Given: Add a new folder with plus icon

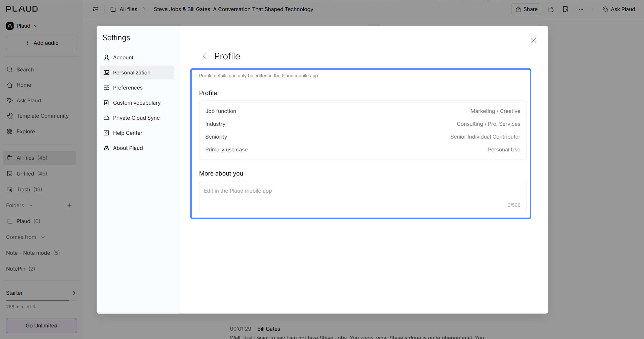Looking at the screenshot, I should coord(69,205).
